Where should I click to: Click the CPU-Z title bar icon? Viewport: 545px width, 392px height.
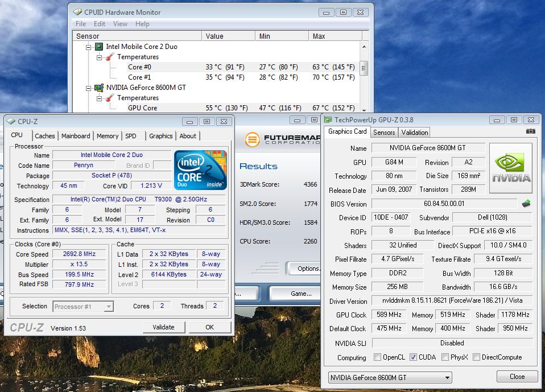coord(11,121)
